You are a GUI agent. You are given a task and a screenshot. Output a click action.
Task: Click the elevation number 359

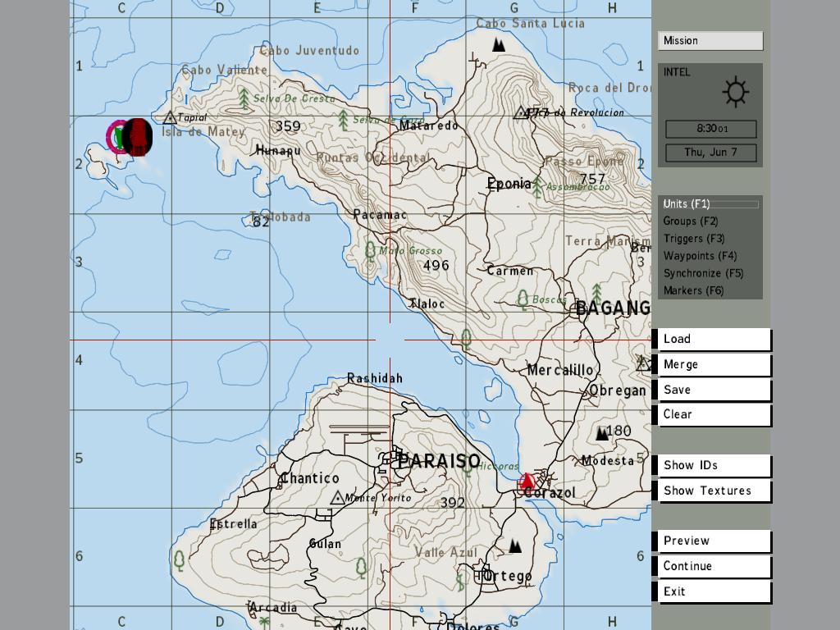click(x=288, y=126)
